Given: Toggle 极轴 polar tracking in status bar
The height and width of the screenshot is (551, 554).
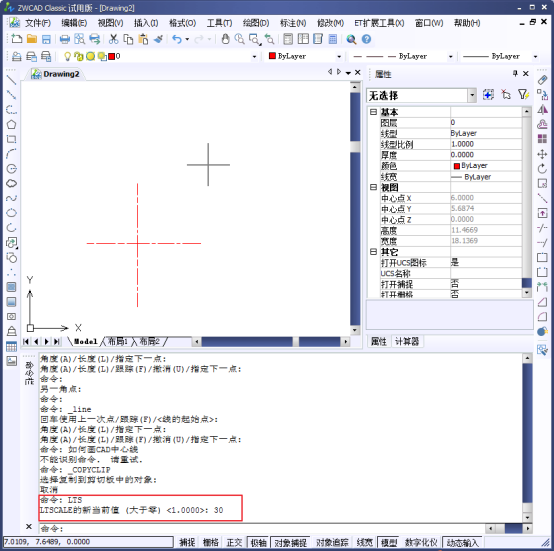Looking at the screenshot, I should point(258,542).
